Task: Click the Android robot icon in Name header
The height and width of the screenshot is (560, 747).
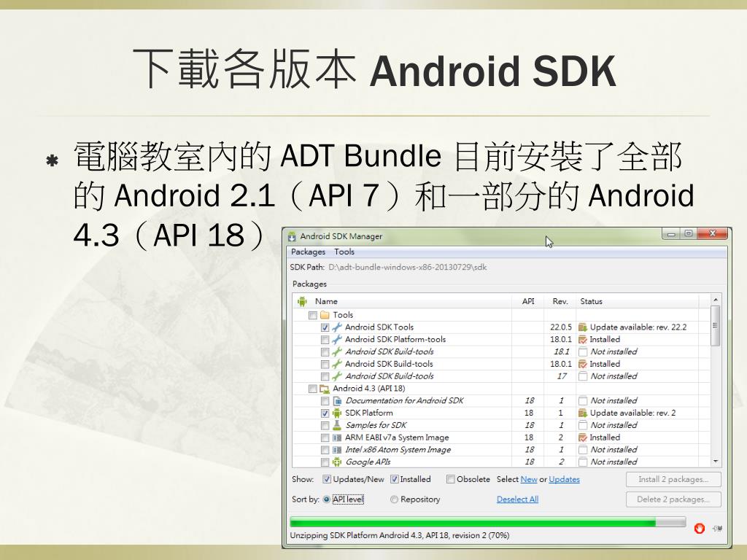Action: click(x=302, y=301)
